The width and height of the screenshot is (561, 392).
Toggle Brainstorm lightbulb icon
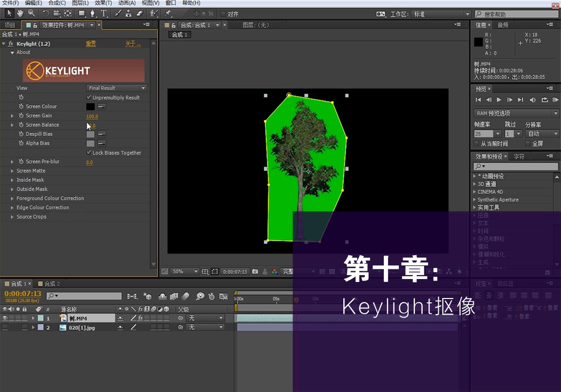click(200, 296)
